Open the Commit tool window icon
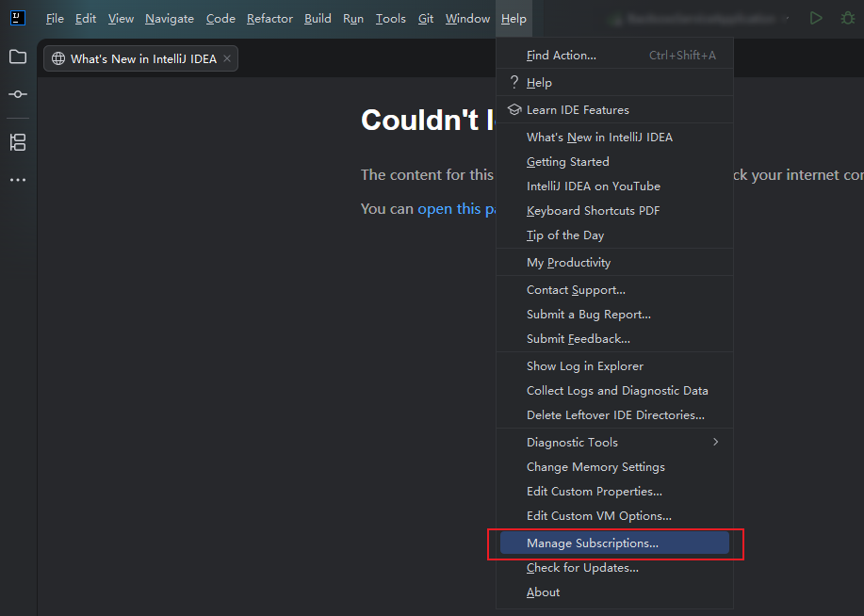This screenshot has height=616, width=864. tap(18, 94)
